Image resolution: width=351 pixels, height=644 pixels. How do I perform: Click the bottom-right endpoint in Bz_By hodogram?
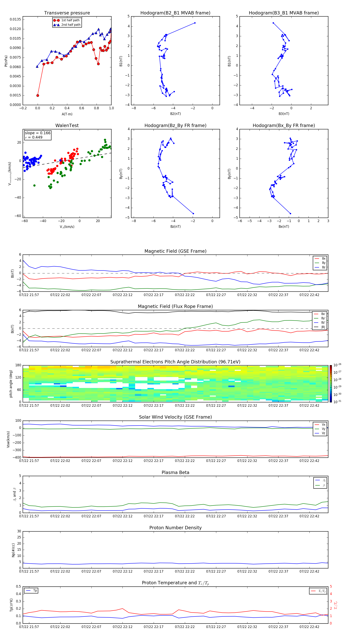[193, 213]
